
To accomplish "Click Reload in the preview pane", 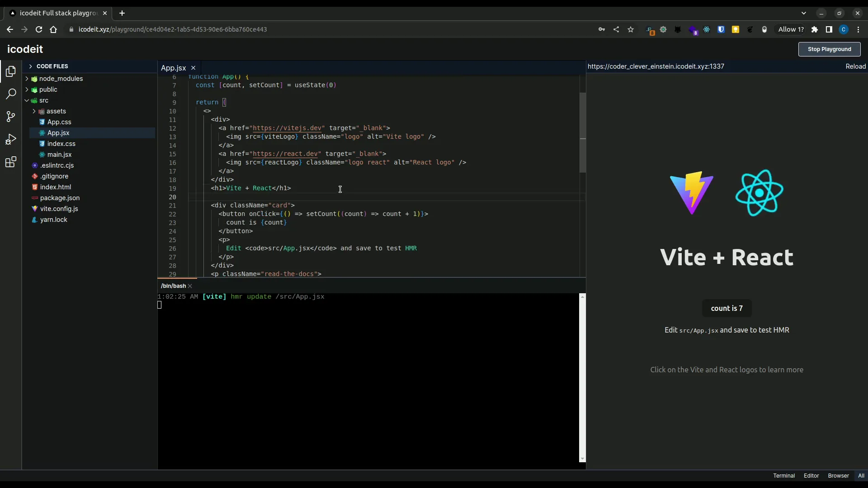I will (x=855, y=66).
